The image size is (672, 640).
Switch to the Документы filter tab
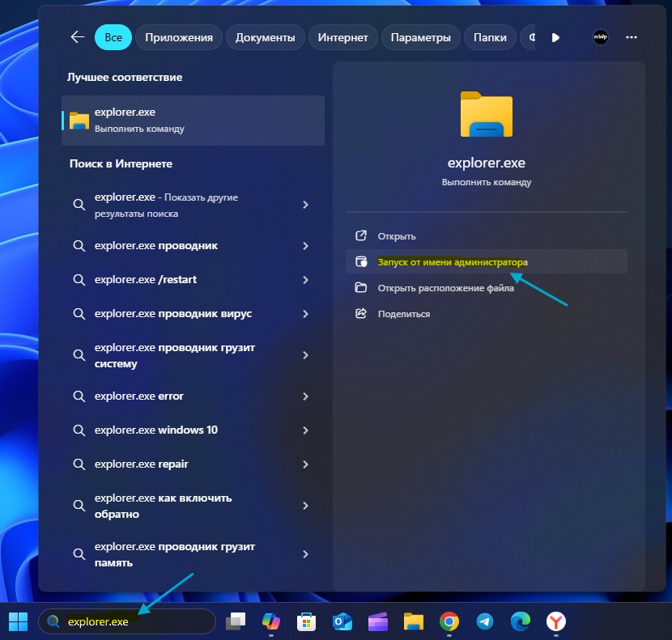coord(266,37)
